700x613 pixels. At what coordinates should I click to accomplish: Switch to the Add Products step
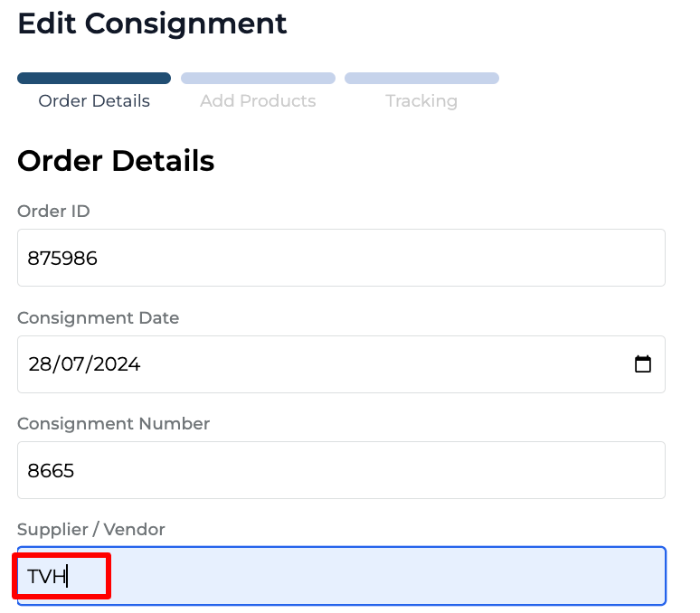point(258,101)
